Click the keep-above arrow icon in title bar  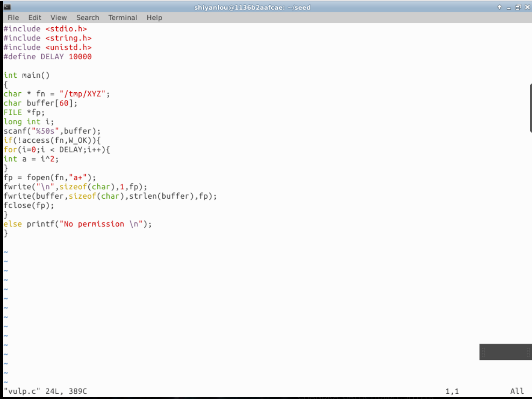pyautogui.click(x=499, y=7)
